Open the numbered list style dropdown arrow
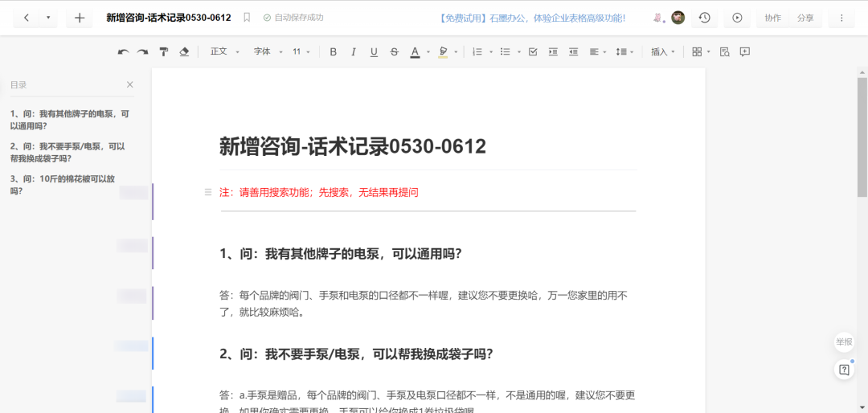868x413 pixels. 491,52
